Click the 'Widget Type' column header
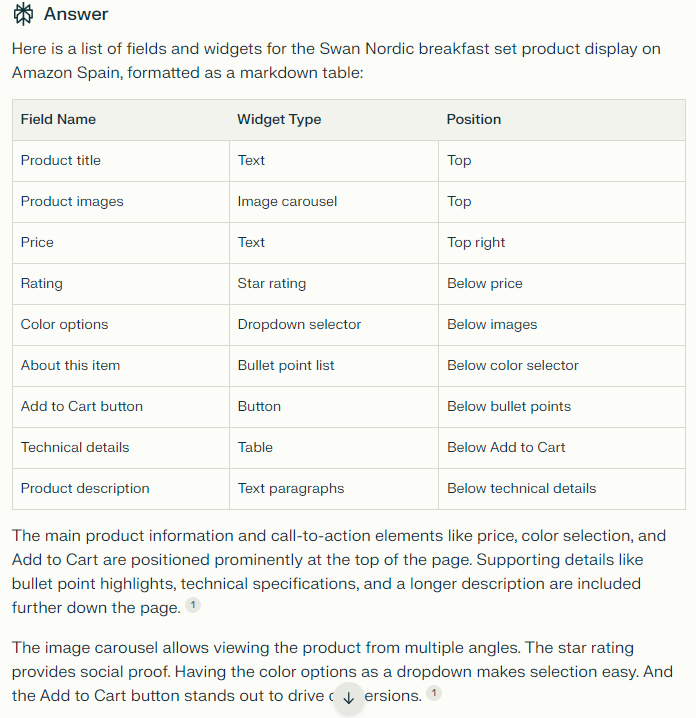This screenshot has height=718, width=696. [279, 119]
